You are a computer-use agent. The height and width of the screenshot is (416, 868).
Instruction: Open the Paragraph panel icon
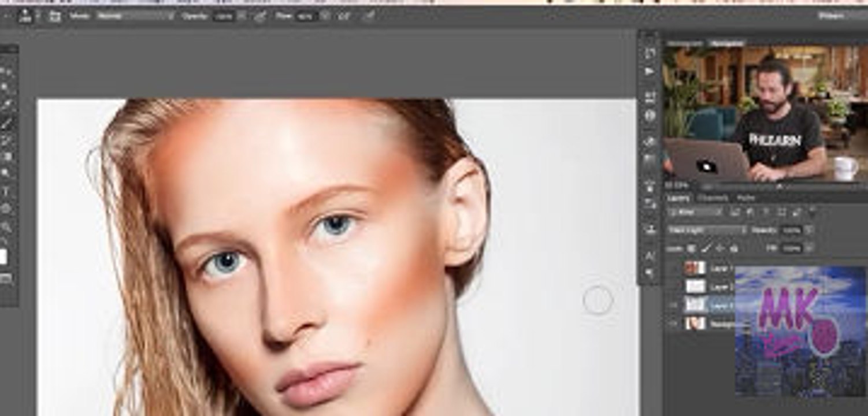(650, 273)
